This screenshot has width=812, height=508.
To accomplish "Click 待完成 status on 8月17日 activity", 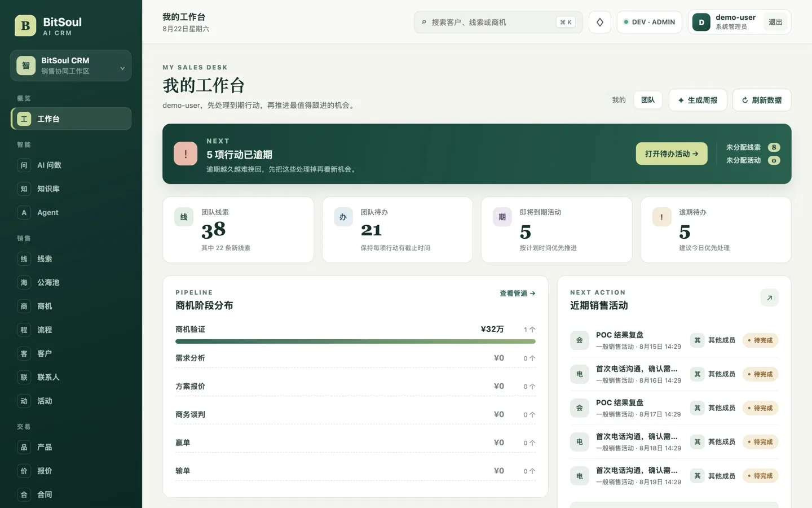I will (x=760, y=408).
